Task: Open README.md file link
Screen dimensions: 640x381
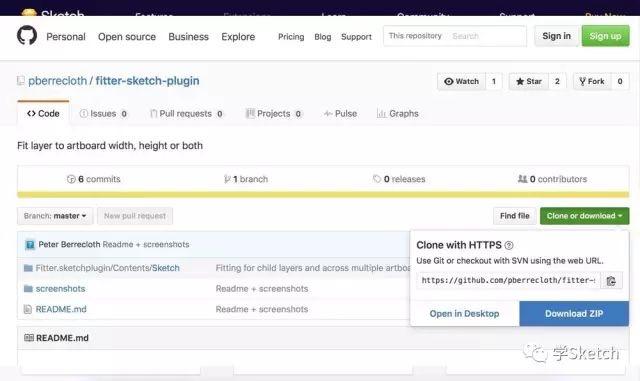Action: coord(61,309)
